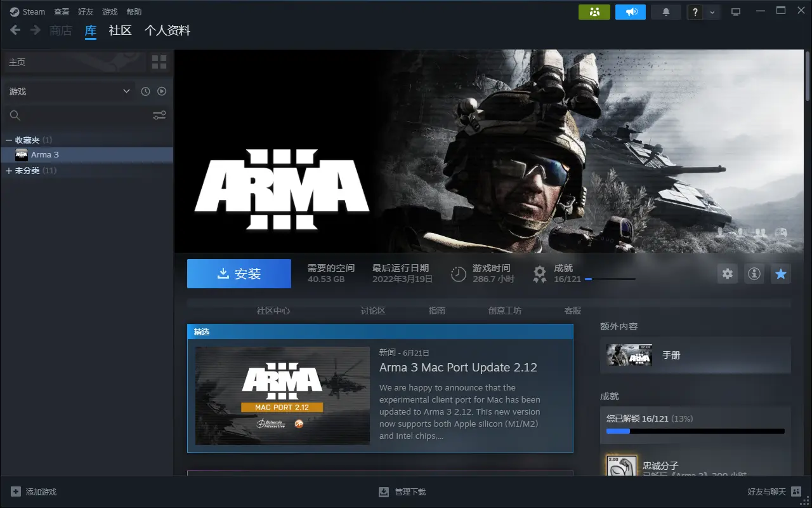The height and width of the screenshot is (508, 812).
Task: Open the 个人资料 tab
Action: tap(167, 30)
